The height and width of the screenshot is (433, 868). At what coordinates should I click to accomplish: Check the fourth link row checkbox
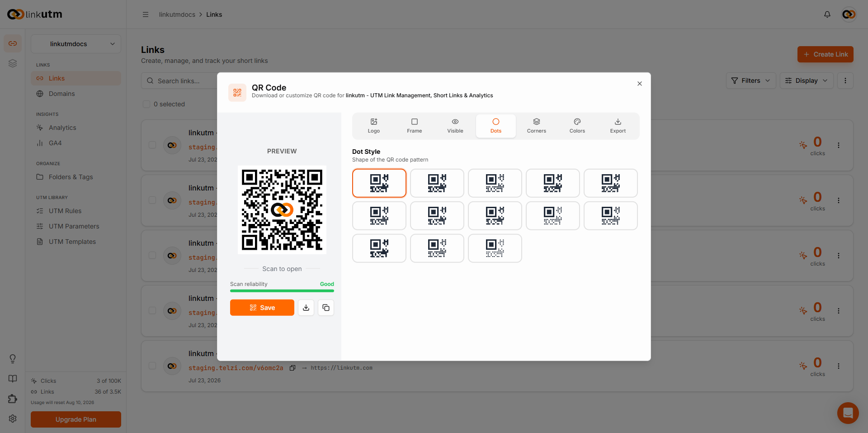tap(152, 311)
